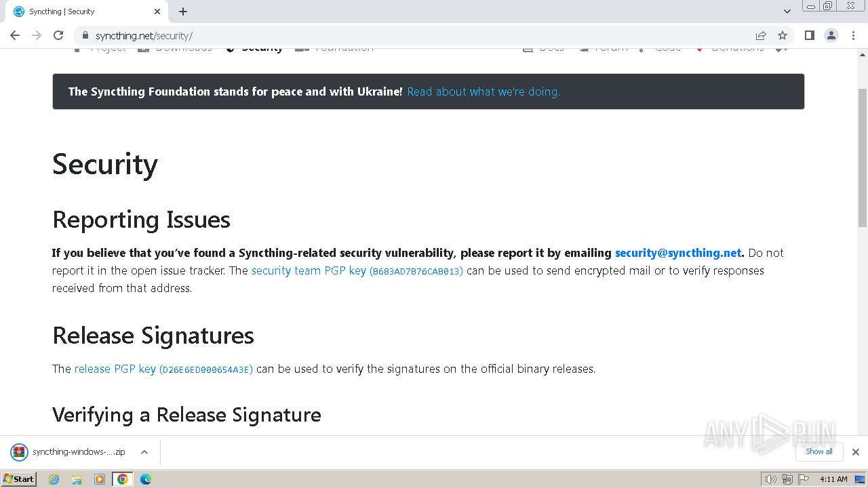Close the Syncthing | Security tab

coord(157,12)
